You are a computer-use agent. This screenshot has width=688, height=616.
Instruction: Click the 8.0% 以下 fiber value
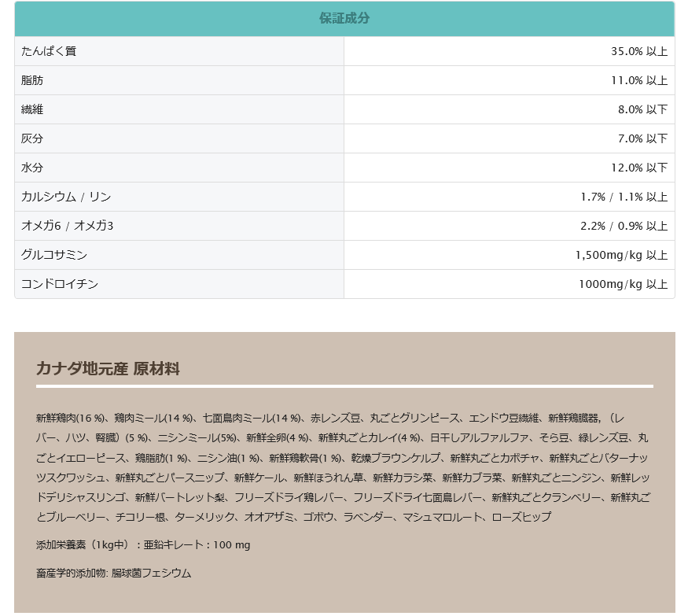click(642, 109)
